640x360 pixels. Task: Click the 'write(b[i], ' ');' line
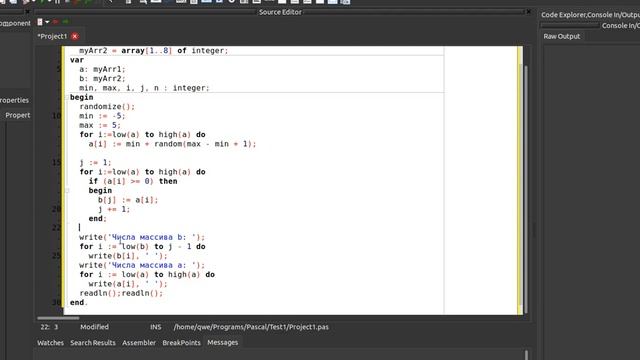(128, 256)
